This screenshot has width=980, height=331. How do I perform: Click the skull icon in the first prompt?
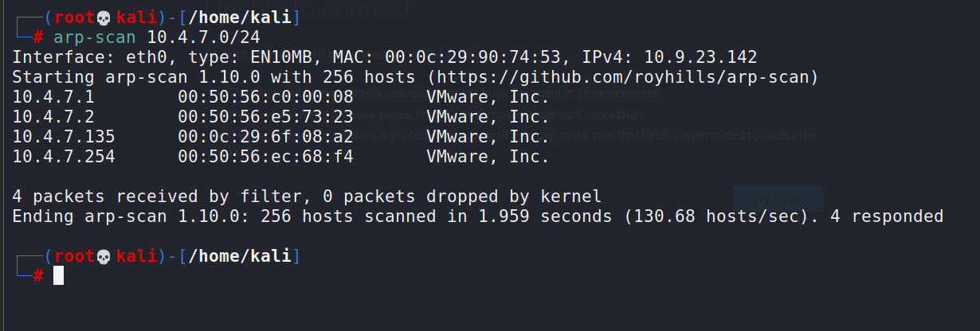click(x=103, y=18)
